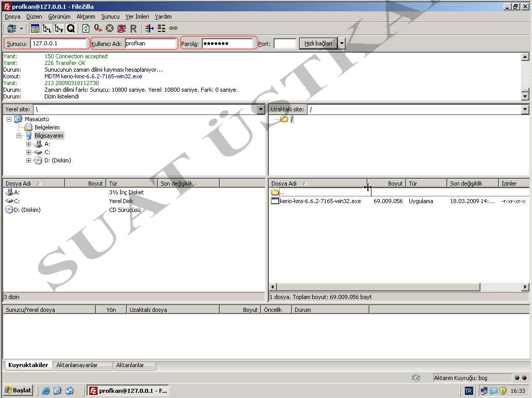Click the Hızlı bağlan button
532x398 pixels.
tap(318, 43)
